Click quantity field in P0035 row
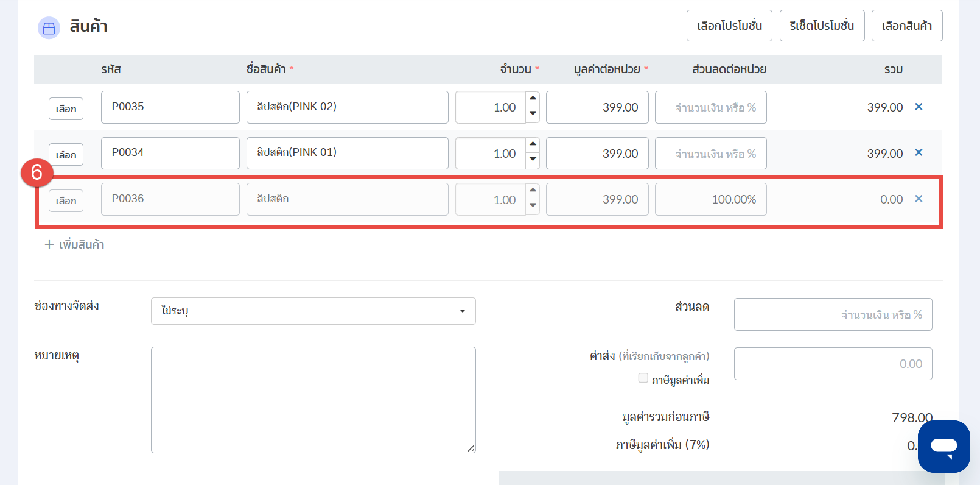980x485 pixels. point(491,107)
